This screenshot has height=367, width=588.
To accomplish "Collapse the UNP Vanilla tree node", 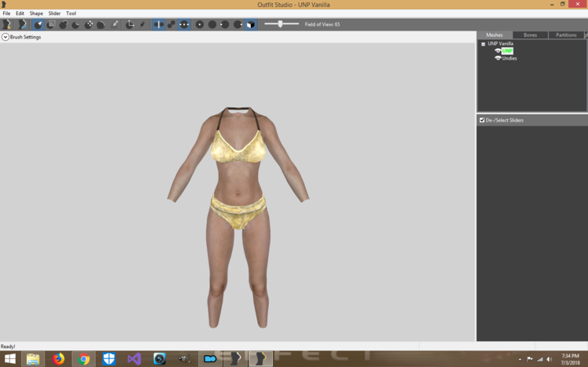I will pos(483,44).
